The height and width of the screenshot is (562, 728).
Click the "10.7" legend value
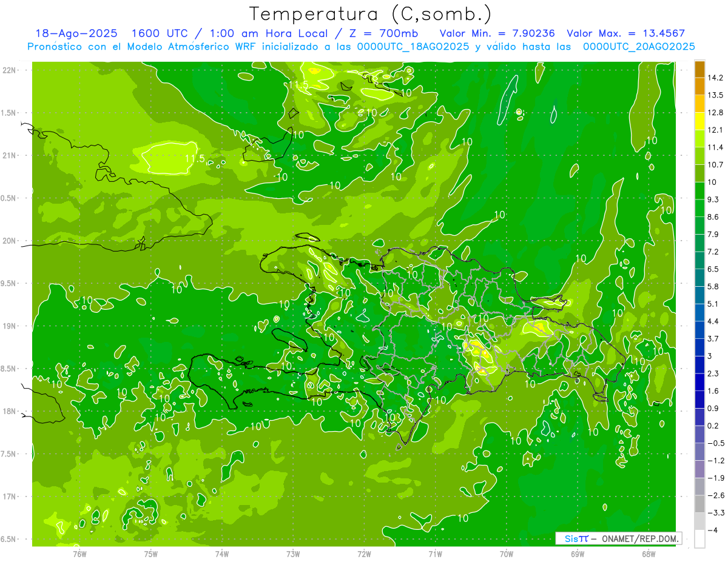[715, 165]
